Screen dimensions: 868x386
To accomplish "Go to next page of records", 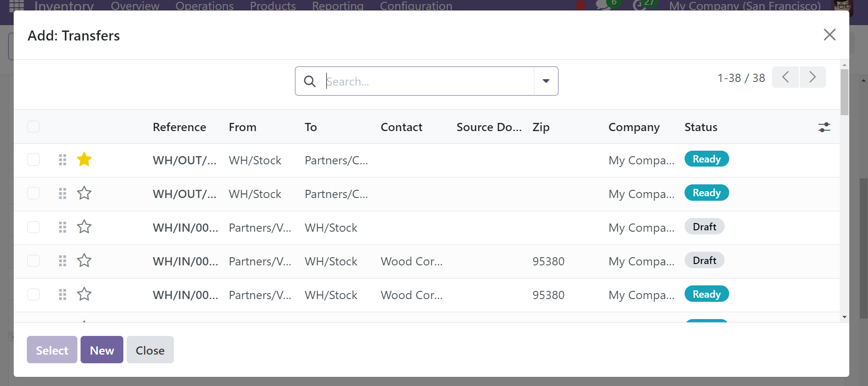I will tap(812, 77).
